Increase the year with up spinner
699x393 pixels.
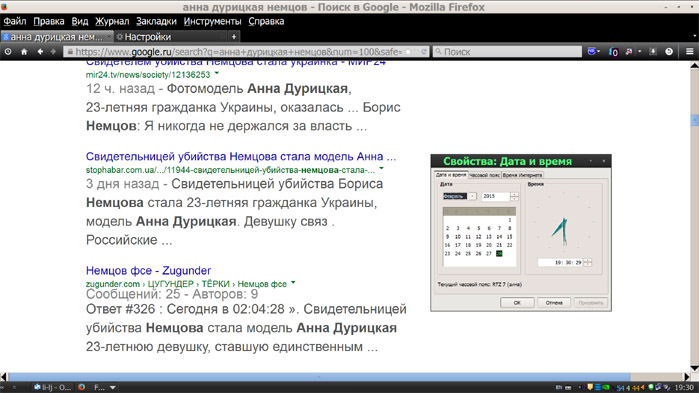[x=514, y=194]
